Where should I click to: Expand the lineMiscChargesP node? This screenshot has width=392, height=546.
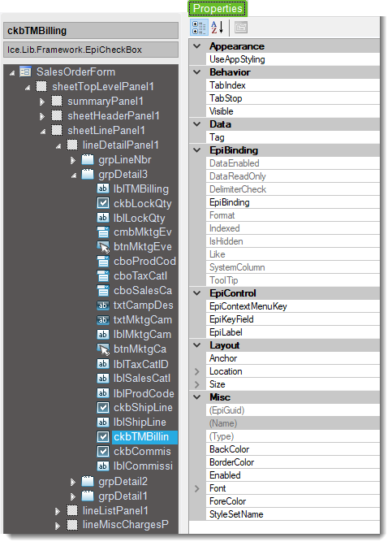pyautogui.click(x=58, y=526)
